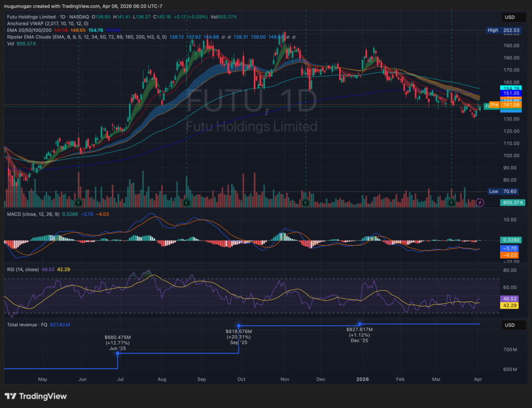The image size is (532, 408).
Task: Toggle the EMA 20/50/100/200 indicator legend
Action: pyautogui.click(x=29, y=31)
